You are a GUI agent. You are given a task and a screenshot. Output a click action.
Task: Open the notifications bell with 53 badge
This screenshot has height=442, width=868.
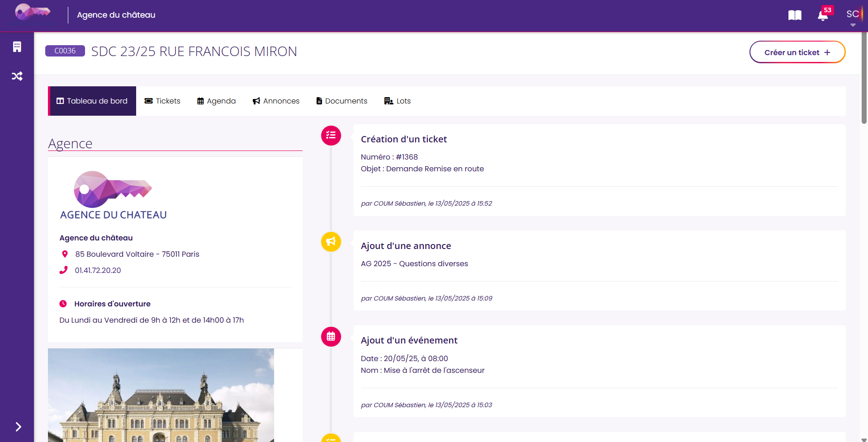click(x=823, y=15)
